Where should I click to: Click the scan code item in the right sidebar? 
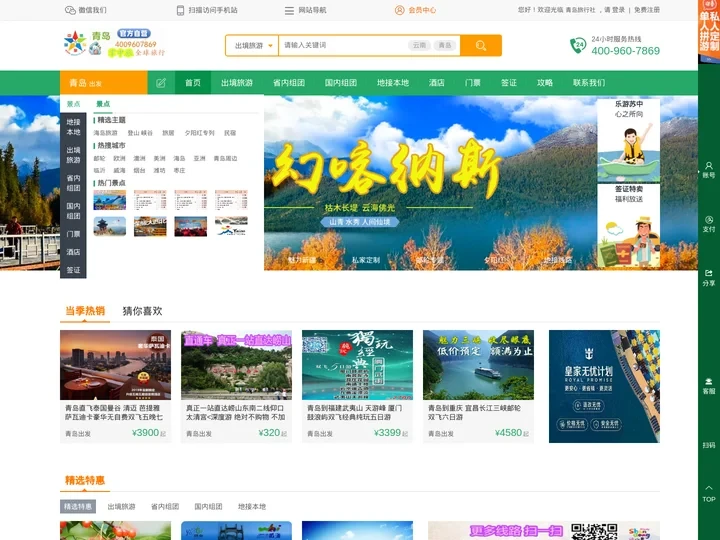(709, 445)
